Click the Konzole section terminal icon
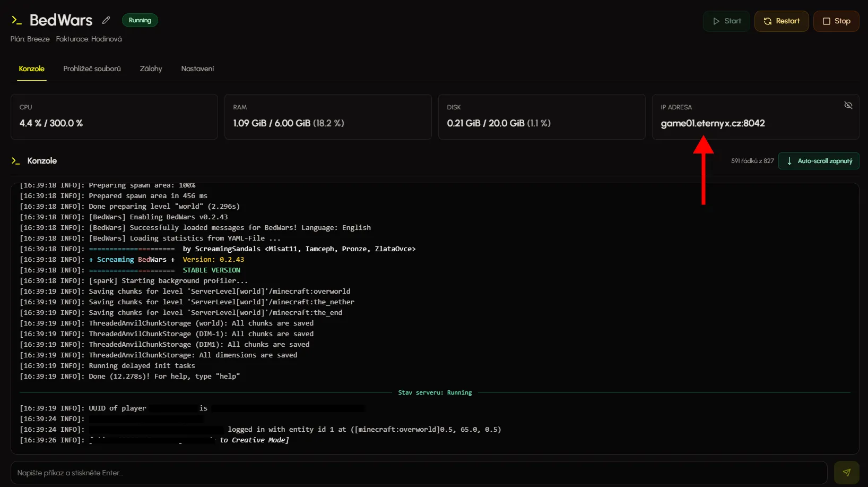Image resolution: width=868 pixels, height=487 pixels. pos(16,161)
